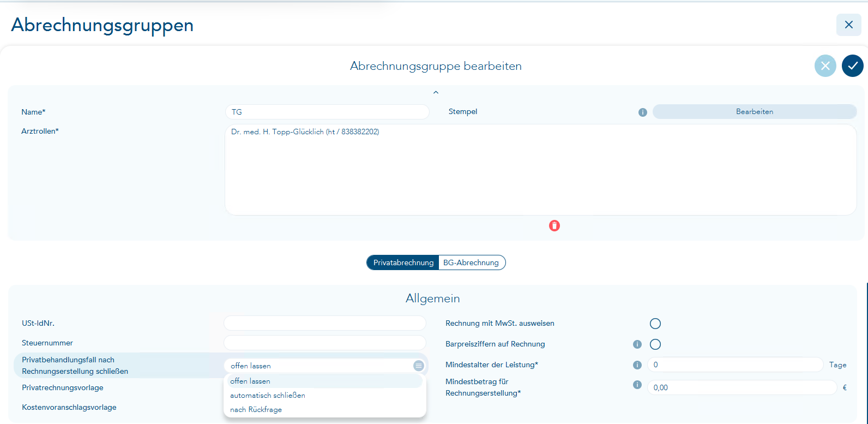
Task: Switch to the BG-Abrechnung tab
Action: coord(471,262)
